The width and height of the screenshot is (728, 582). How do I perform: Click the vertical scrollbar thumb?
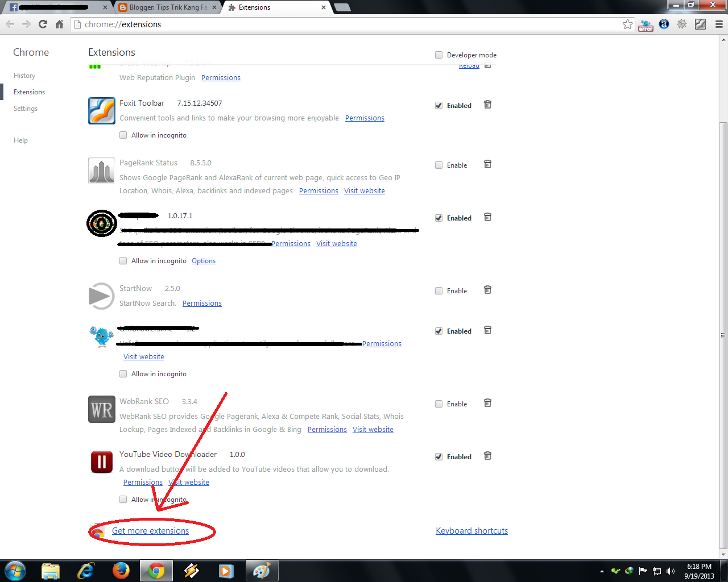(723, 335)
